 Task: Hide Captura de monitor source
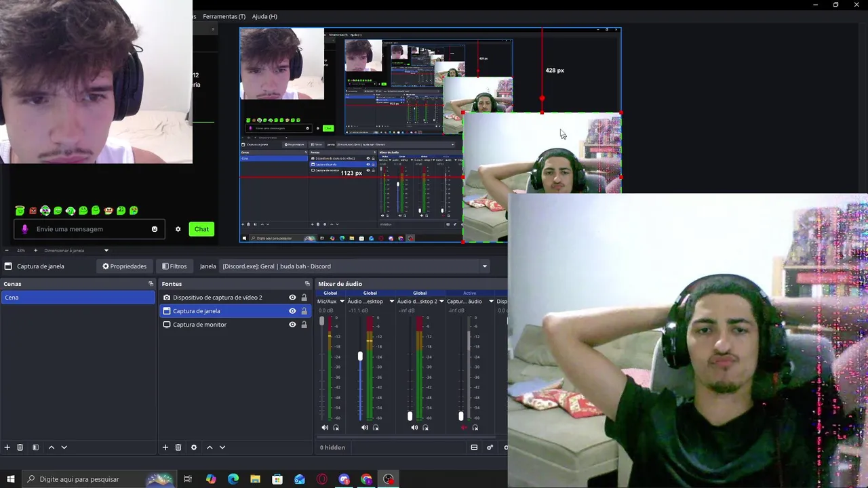click(292, 325)
